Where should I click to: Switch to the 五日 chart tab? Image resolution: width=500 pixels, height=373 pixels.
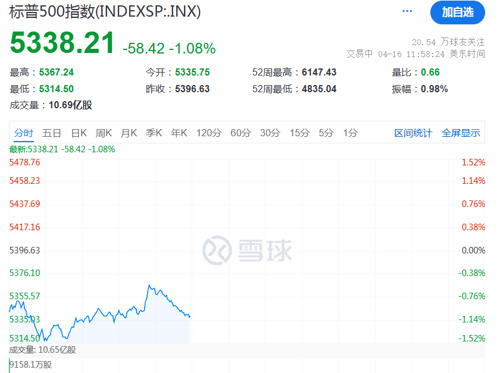coord(52,133)
